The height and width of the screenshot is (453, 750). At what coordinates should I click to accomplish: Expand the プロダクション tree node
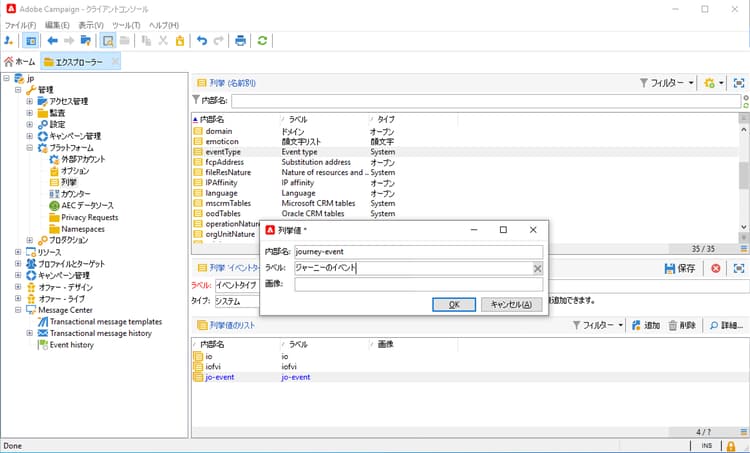(x=30, y=240)
